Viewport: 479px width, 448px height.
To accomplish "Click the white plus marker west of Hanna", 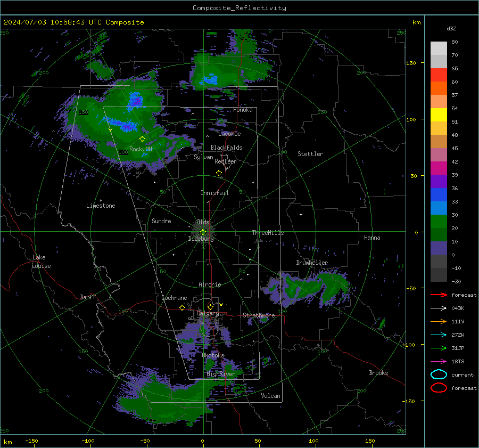I will coord(301,214).
